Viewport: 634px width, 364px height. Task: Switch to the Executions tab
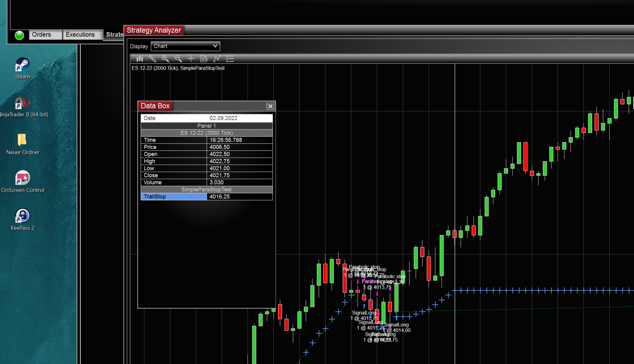[x=80, y=35]
